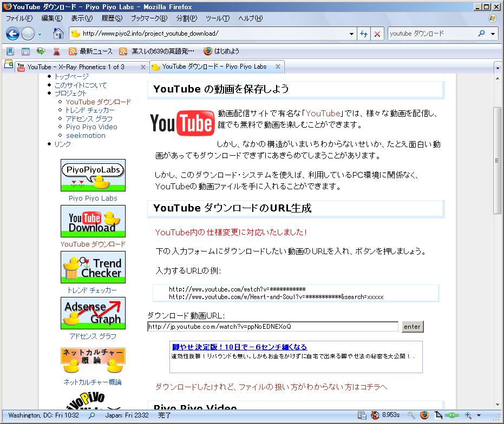This screenshot has width=504, height=424.
Task: Click the new tab icon left of tabs
Action: pos(8,64)
